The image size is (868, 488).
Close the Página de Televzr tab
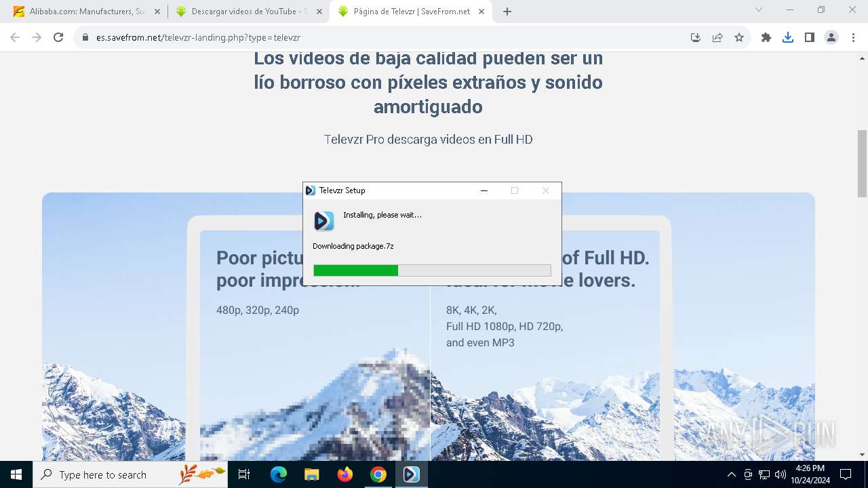(481, 12)
